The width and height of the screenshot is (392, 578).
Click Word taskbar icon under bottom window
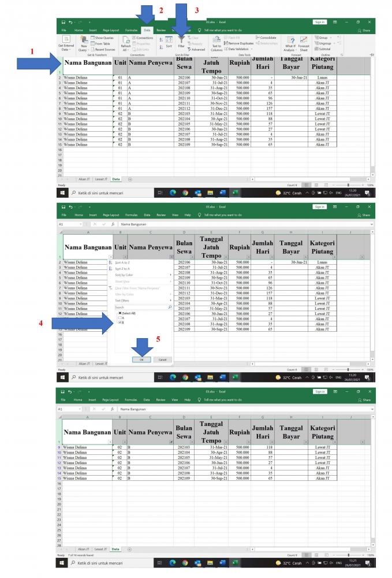tap(222, 562)
